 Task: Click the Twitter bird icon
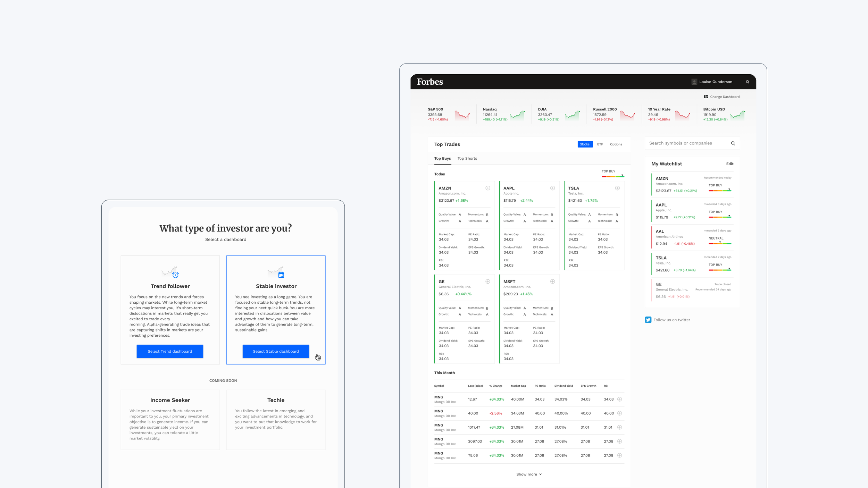[648, 320]
